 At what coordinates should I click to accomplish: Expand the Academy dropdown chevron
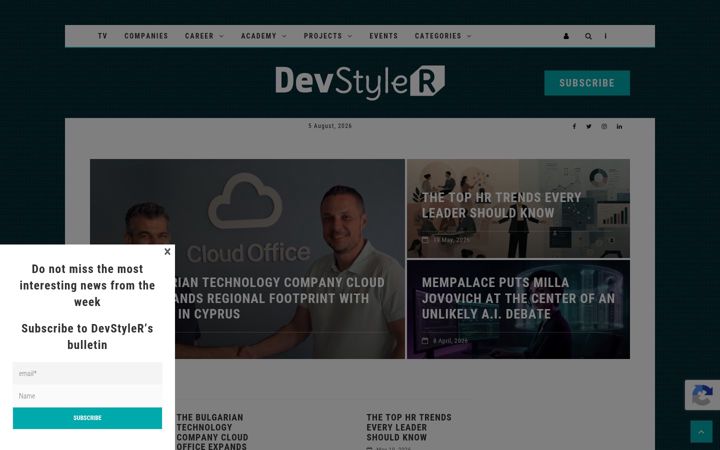pyautogui.click(x=284, y=36)
